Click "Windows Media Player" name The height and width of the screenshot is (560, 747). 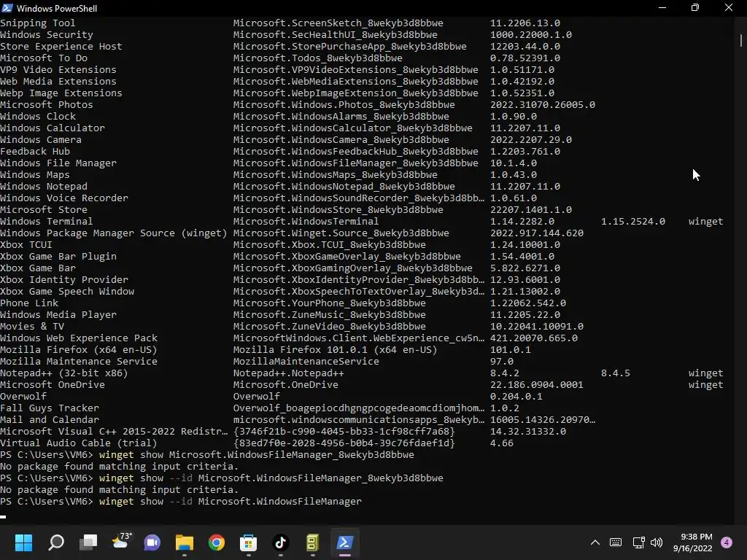(x=58, y=315)
